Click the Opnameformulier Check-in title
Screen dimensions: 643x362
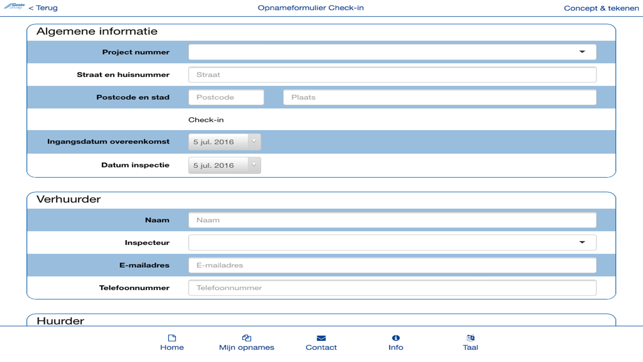pos(310,8)
